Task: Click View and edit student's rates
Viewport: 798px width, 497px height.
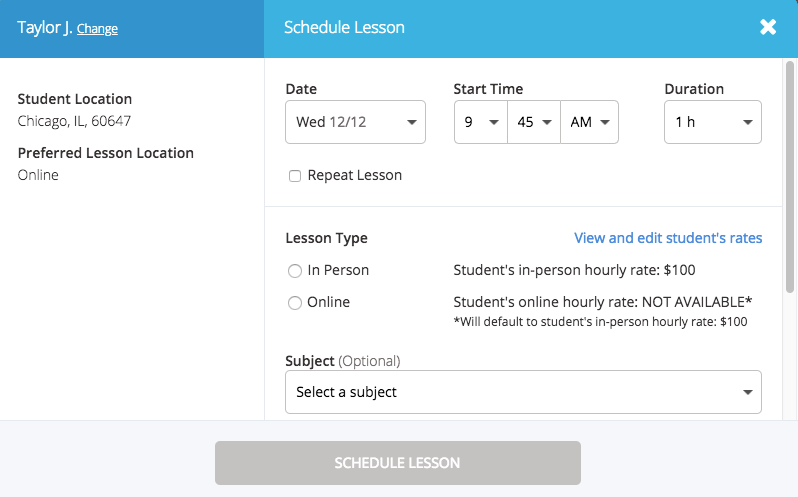Action: point(668,238)
